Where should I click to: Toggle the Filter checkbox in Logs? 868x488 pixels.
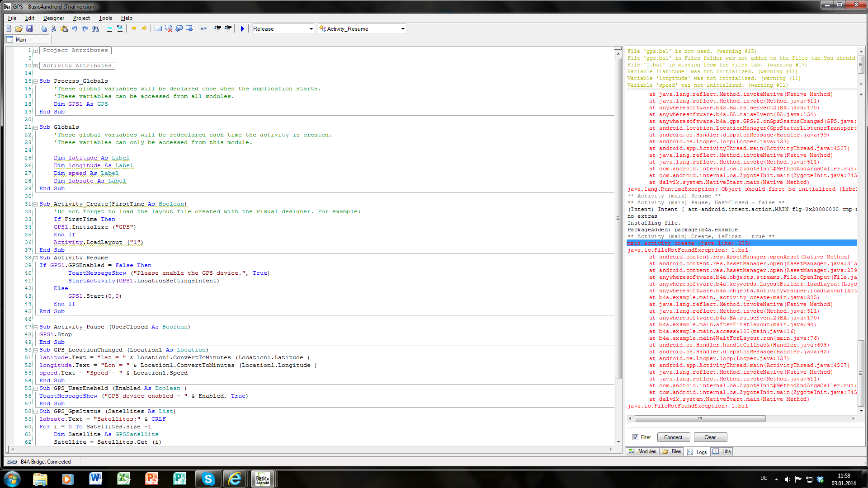pyautogui.click(x=635, y=437)
